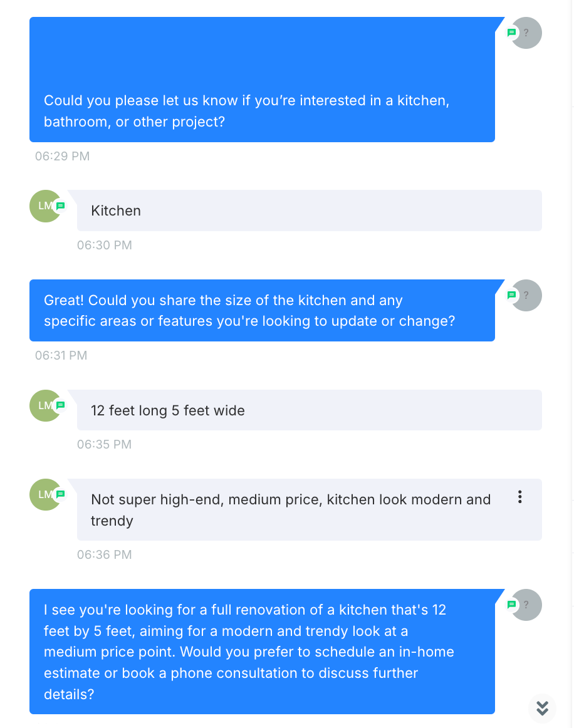Click the message asking for the kitchen size
The image size is (574, 728).
pyautogui.click(x=263, y=310)
